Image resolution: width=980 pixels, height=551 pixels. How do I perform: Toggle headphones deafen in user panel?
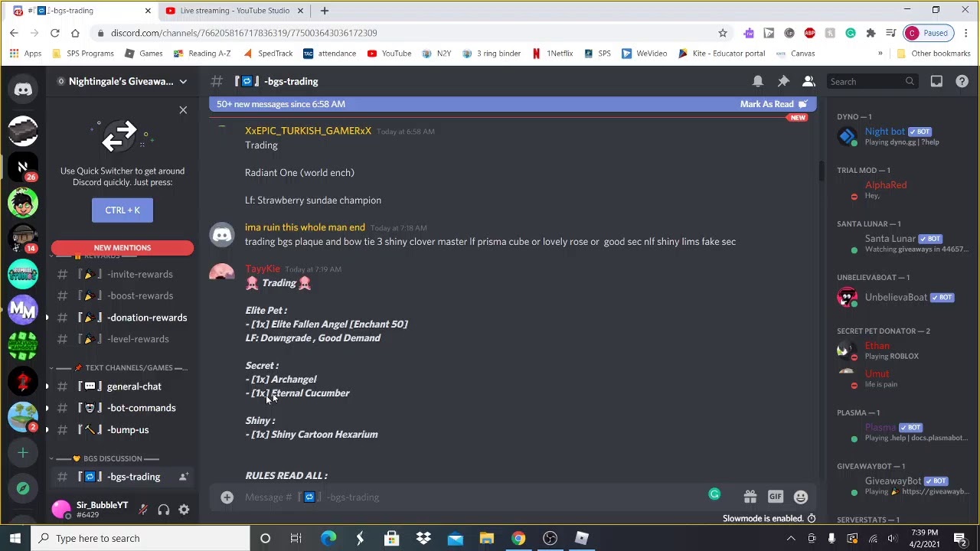[x=163, y=510]
